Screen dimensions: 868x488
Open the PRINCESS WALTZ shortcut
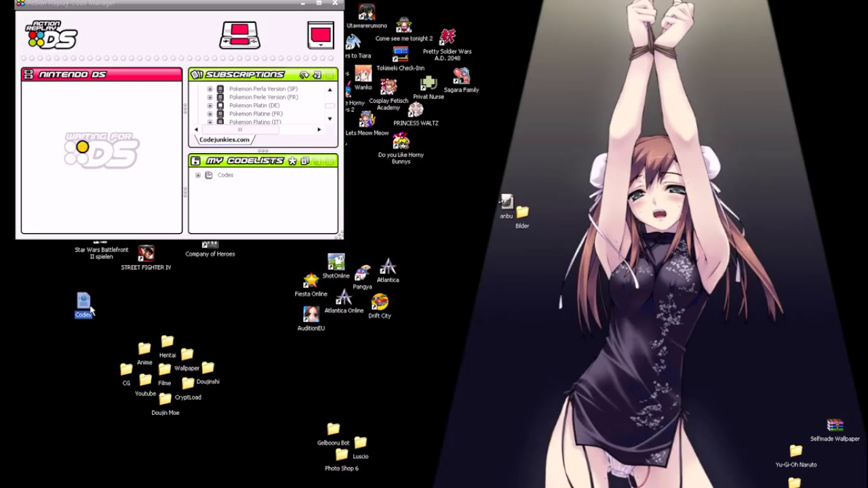[416, 110]
